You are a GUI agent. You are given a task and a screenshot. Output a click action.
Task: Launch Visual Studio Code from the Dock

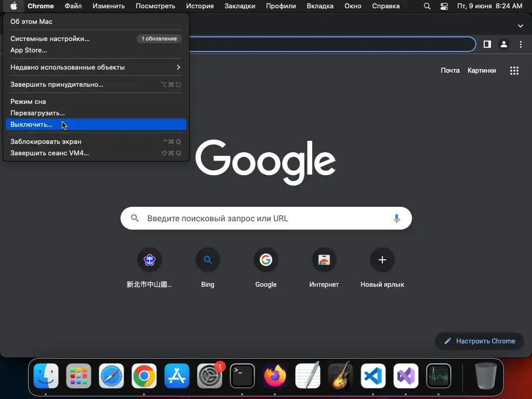pyautogui.click(x=373, y=376)
